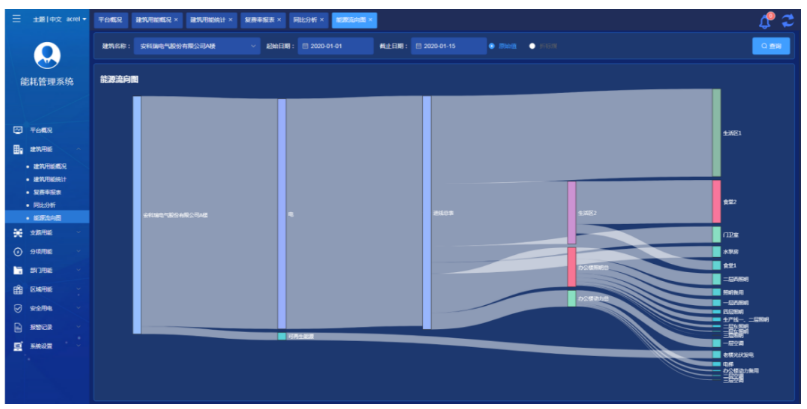Click the hamburger menu icon to collapse sidebar
Image resolution: width=807 pixels, height=409 pixels.
(x=16, y=19)
